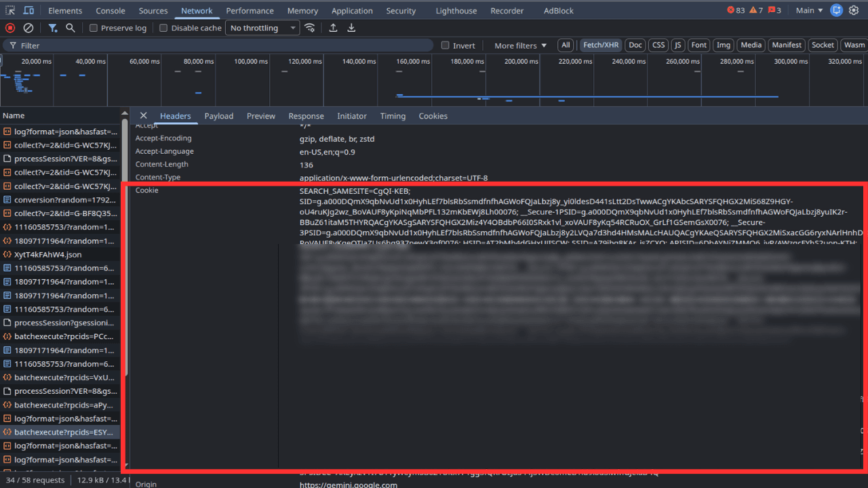Check the Invert filter checkbox
This screenshot has height=488, width=868.
tap(446, 45)
